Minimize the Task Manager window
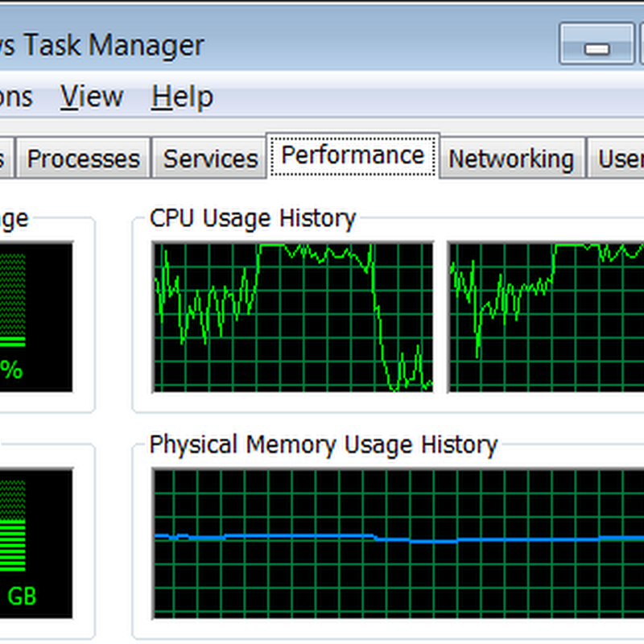This screenshot has width=644, height=644. (x=596, y=45)
